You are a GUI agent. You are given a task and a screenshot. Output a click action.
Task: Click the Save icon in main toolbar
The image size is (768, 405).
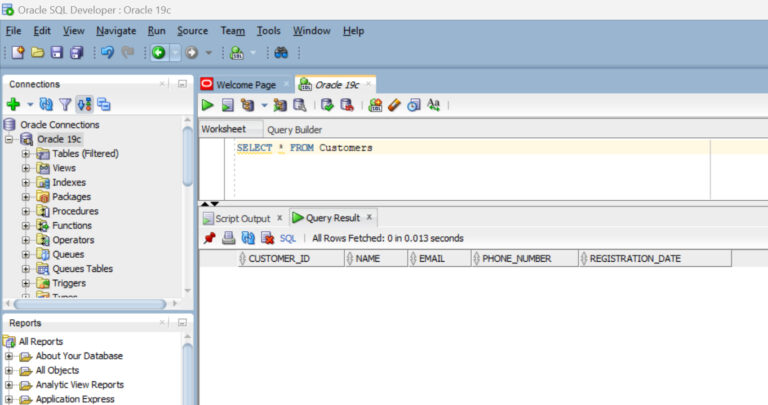click(x=57, y=52)
